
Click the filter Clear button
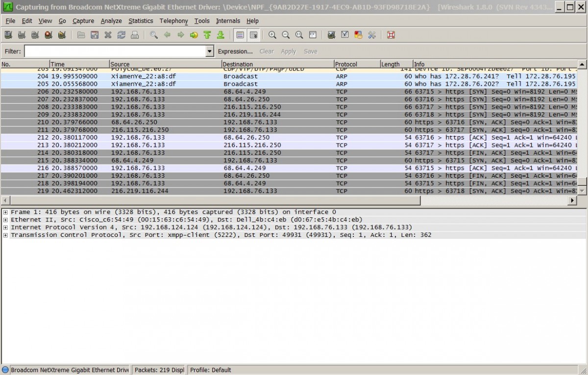tap(267, 51)
